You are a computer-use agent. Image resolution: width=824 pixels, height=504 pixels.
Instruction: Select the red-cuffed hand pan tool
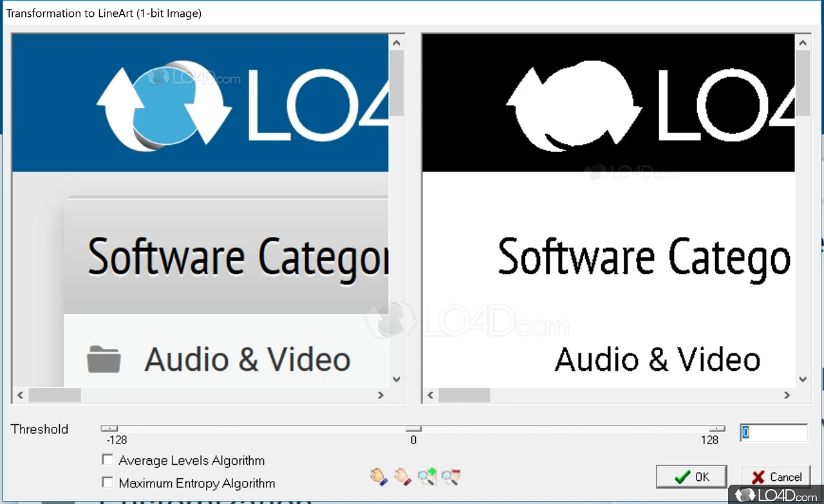pos(402,477)
